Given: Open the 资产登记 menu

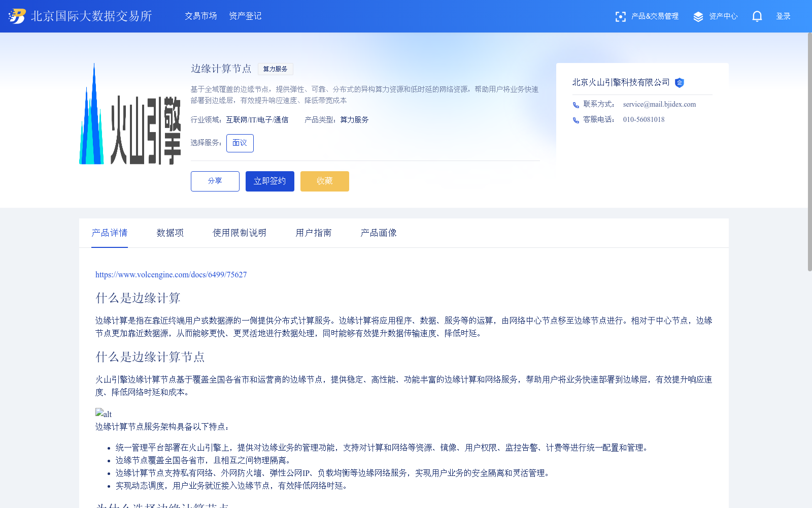Looking at the screenshot, I should (x=245, y=16).
